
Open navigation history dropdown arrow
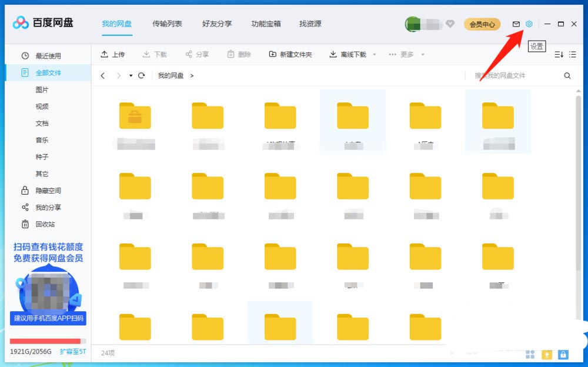[131, 76]
